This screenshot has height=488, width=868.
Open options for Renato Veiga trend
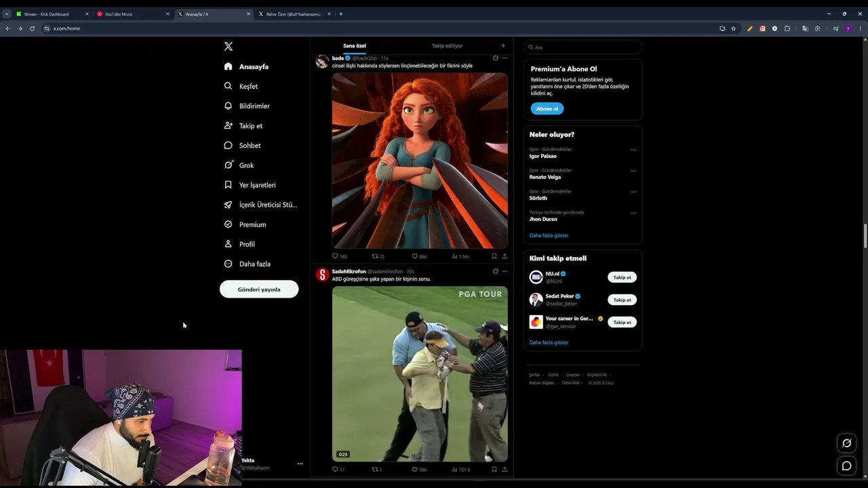[x=633, y=171]
